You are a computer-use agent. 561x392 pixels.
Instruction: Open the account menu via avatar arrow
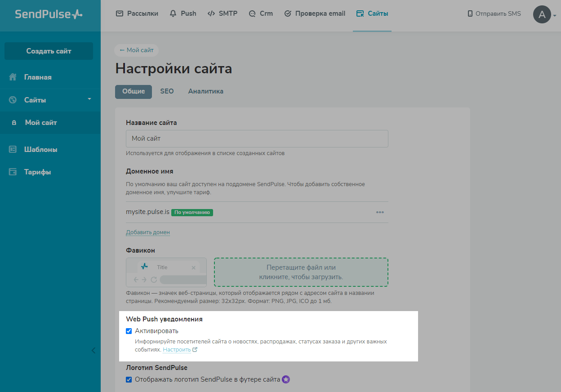click(556, 15)
